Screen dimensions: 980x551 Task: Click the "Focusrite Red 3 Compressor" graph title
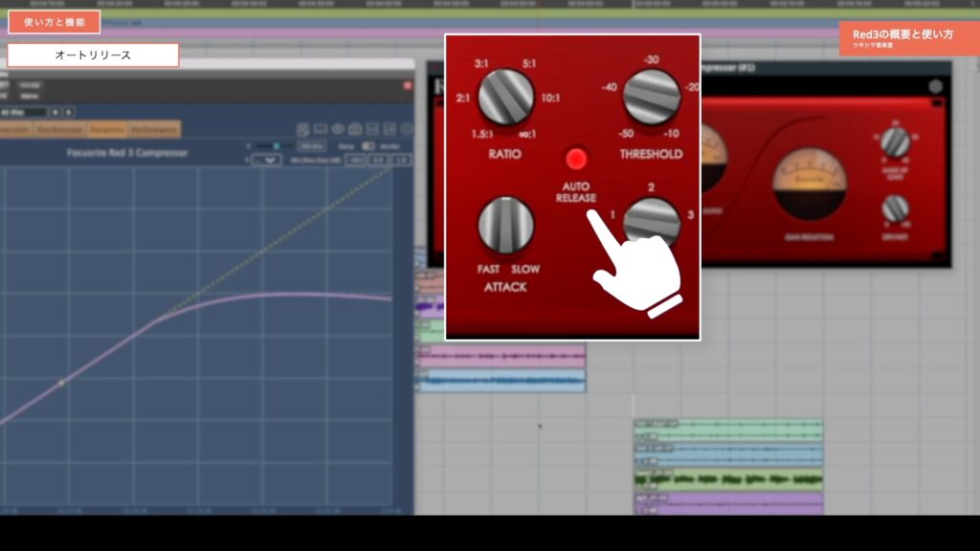click(x=127, y=152)
